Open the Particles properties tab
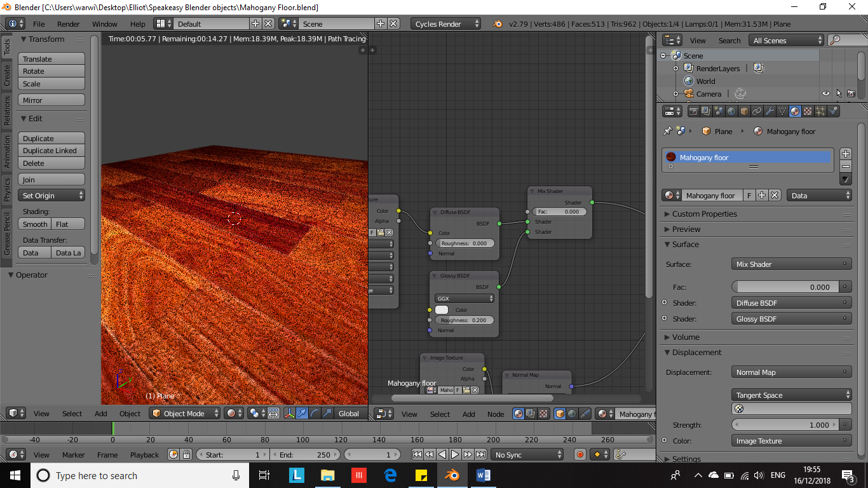This screenshot has width=868, height=488. 820,111
